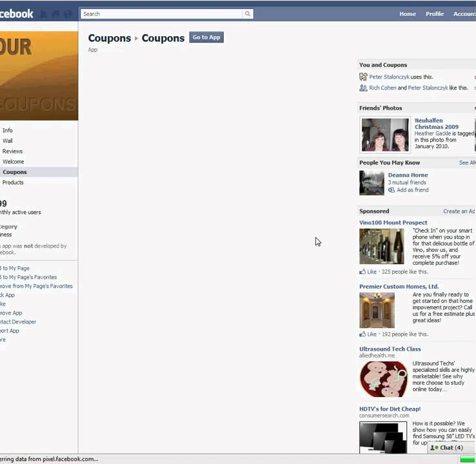Click Premier Custom Homes ad image
The height and width of the screenshot is (464, 476).
(377, 310)
